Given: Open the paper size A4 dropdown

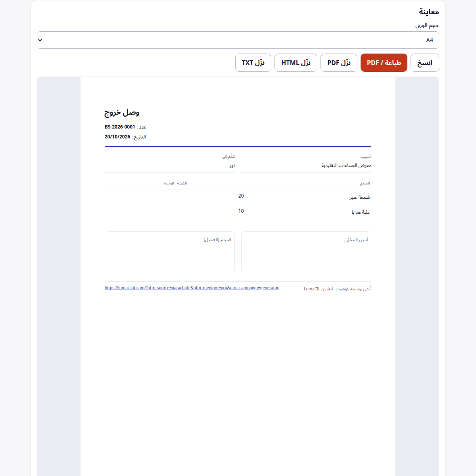Looking at the screenshot, I should coord(238,40).
